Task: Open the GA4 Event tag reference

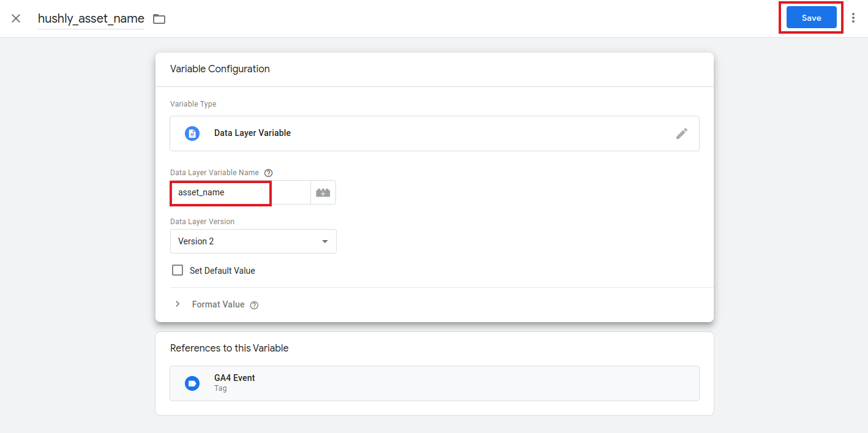Action: (435, 383)
